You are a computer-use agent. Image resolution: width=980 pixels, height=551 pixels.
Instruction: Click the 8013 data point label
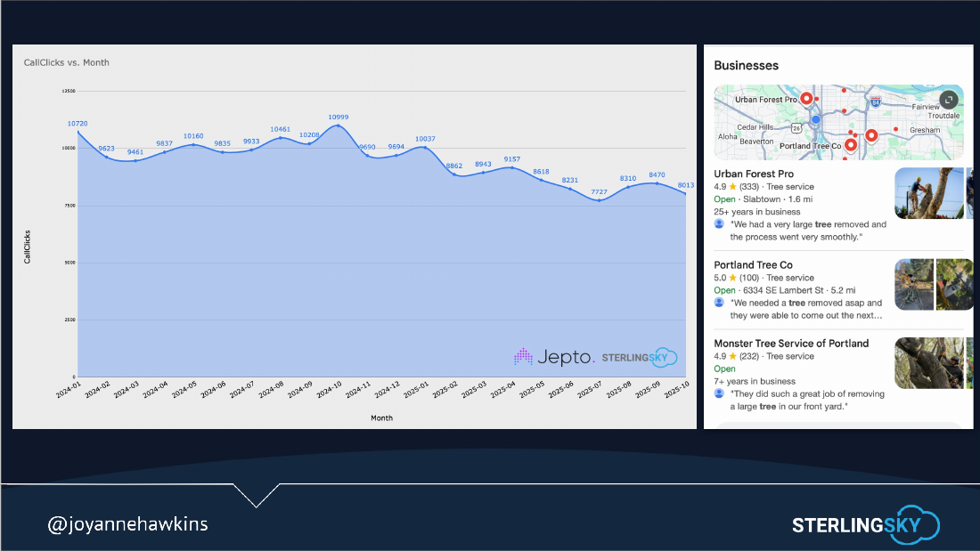[x=686, y=185]
